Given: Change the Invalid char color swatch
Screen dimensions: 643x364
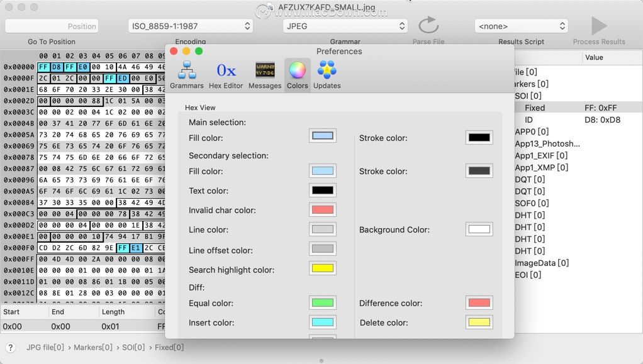Looking at the screenshot, I should tap(323, 210).
